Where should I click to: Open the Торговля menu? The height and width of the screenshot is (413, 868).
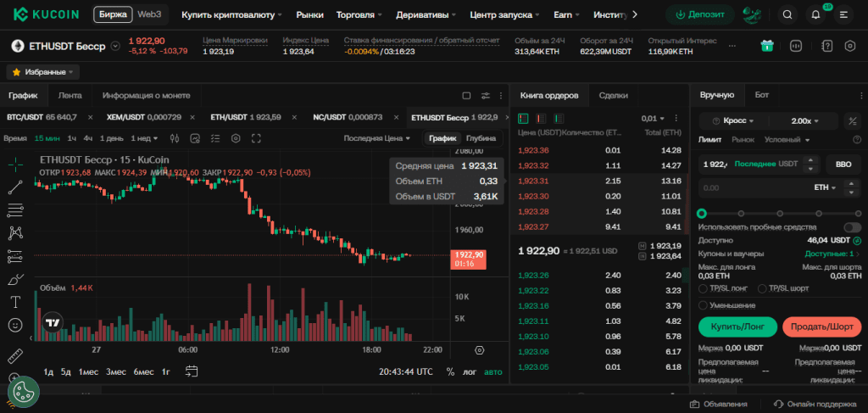pos(359,15)
